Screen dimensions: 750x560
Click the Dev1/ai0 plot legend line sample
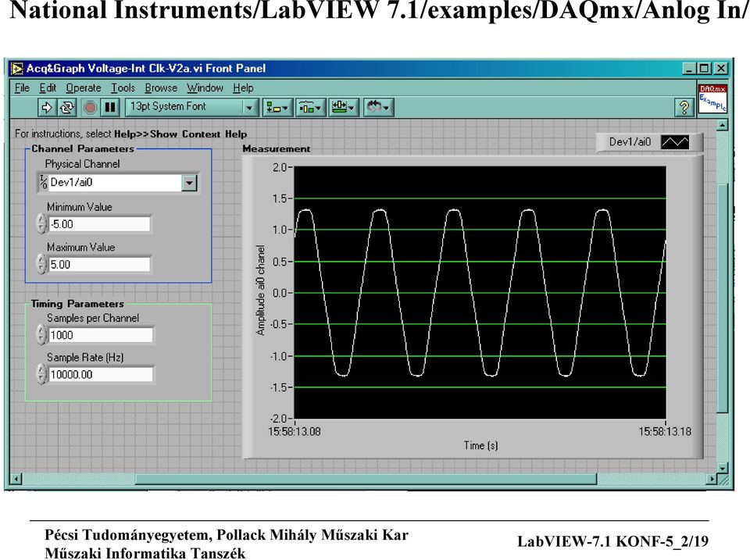tap(675, 142)
